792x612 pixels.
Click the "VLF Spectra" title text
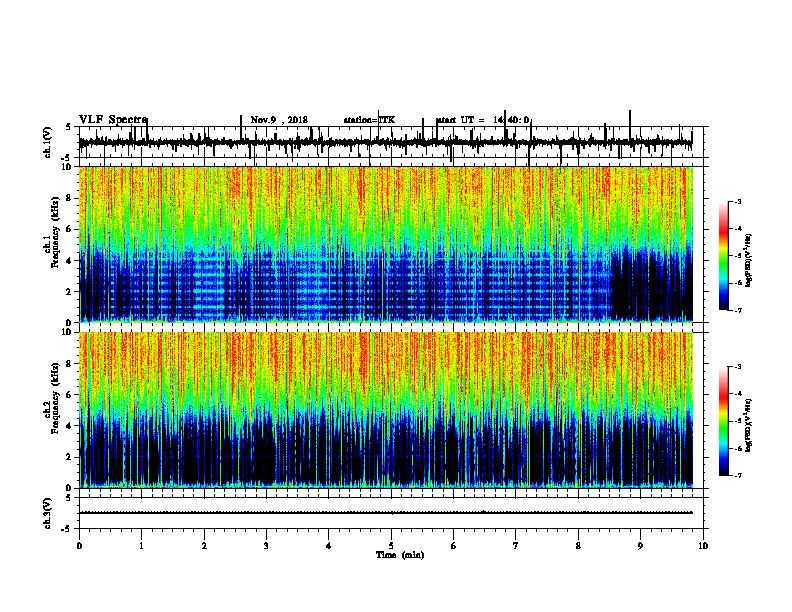(x=113, y=120)
